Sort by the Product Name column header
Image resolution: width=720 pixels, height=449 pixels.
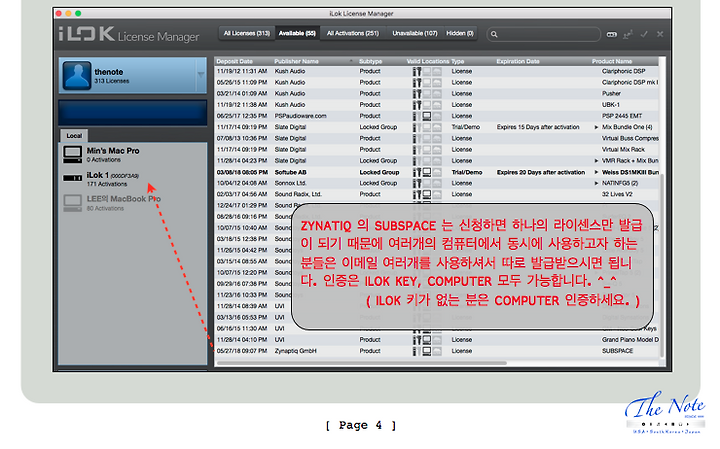tap(612, 61)
